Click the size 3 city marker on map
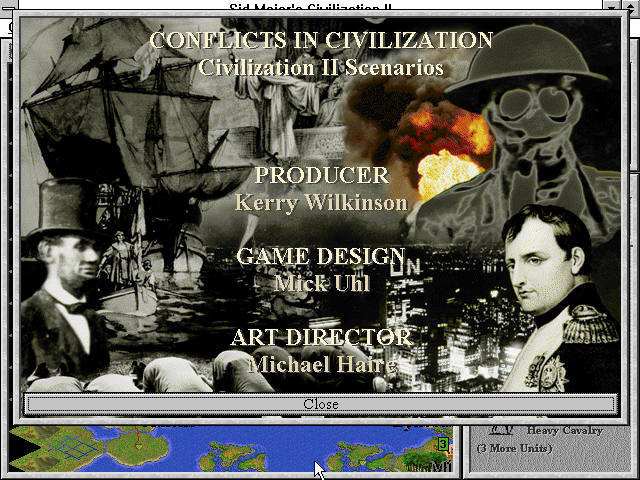640x480 pixels. pyautogui.click(x=444, y=444)
